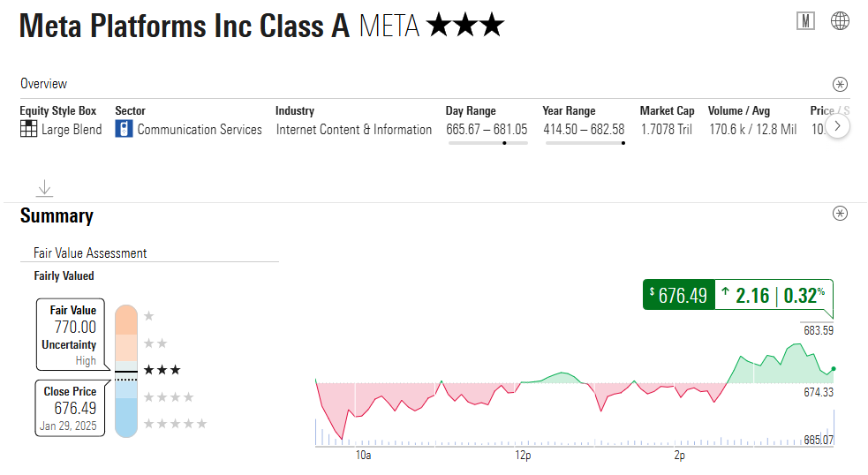Click the Overview section asterisk icon
This screenshot has height=475, width=868.
(x=840, y=85)
